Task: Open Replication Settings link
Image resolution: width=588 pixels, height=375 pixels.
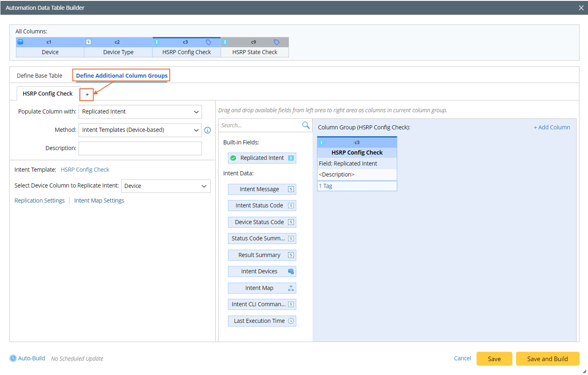Action: [40, 200]
